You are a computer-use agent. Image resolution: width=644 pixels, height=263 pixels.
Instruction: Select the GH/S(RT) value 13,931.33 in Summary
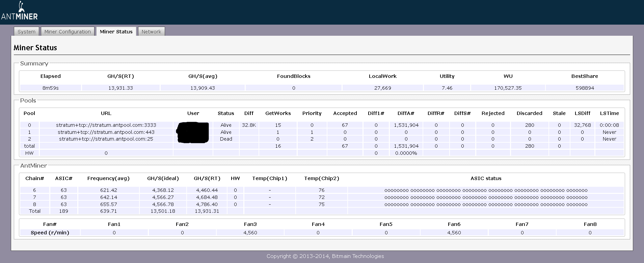point(120,88)
